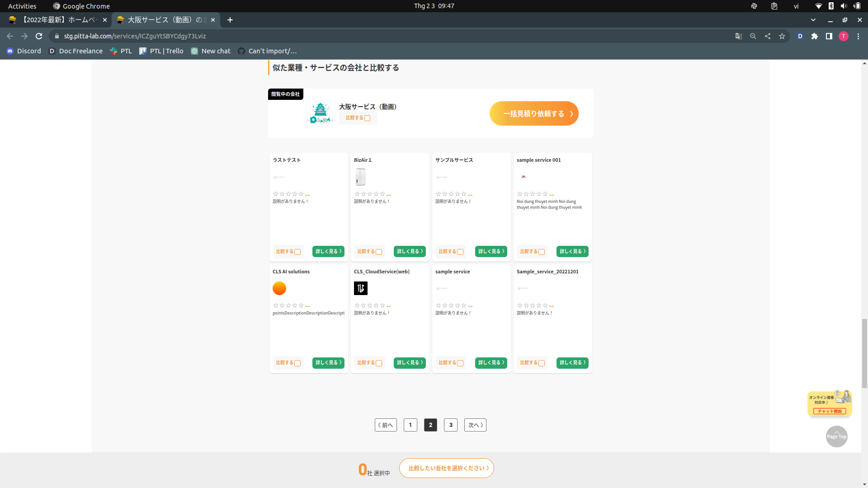868x488 pixels.
Task: Toggle Chrome side panel icon
Action: tap(829, 36)
